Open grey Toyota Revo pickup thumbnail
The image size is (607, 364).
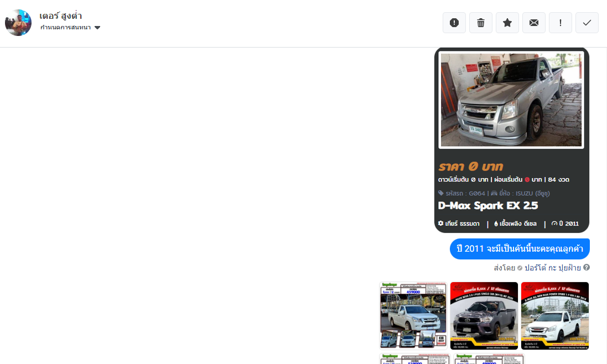tap(484, 316)
